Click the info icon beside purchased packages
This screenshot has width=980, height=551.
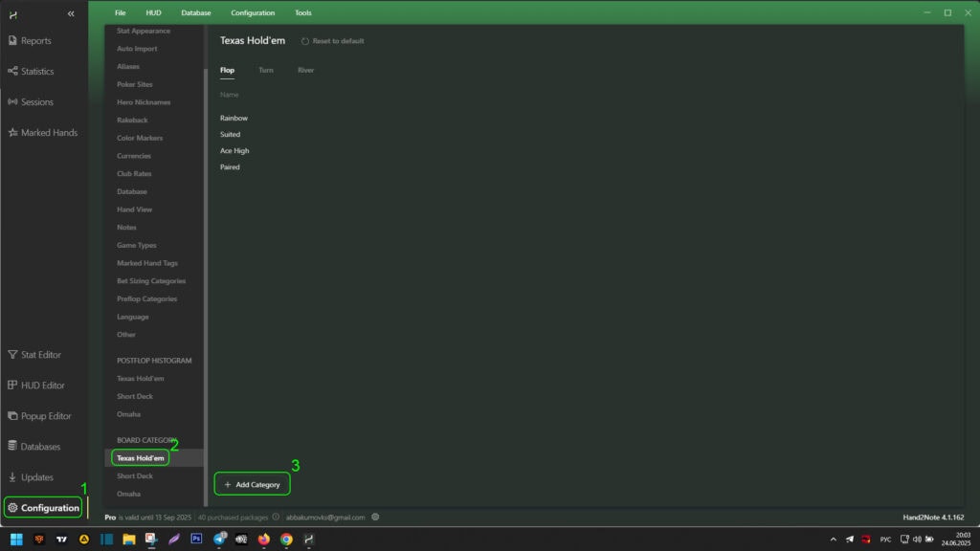pyautogui.click(x=276, y=517)
